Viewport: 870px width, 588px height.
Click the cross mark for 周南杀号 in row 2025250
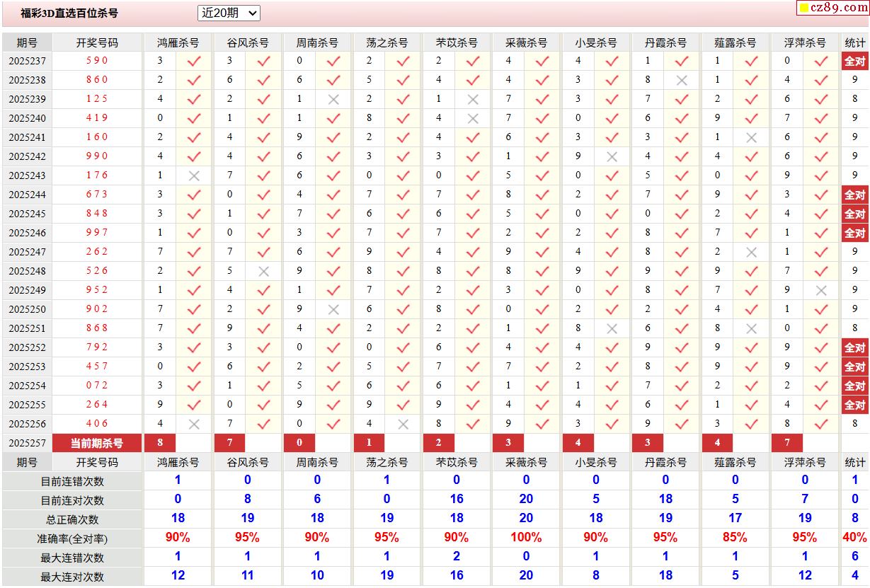tap(333, 309)
